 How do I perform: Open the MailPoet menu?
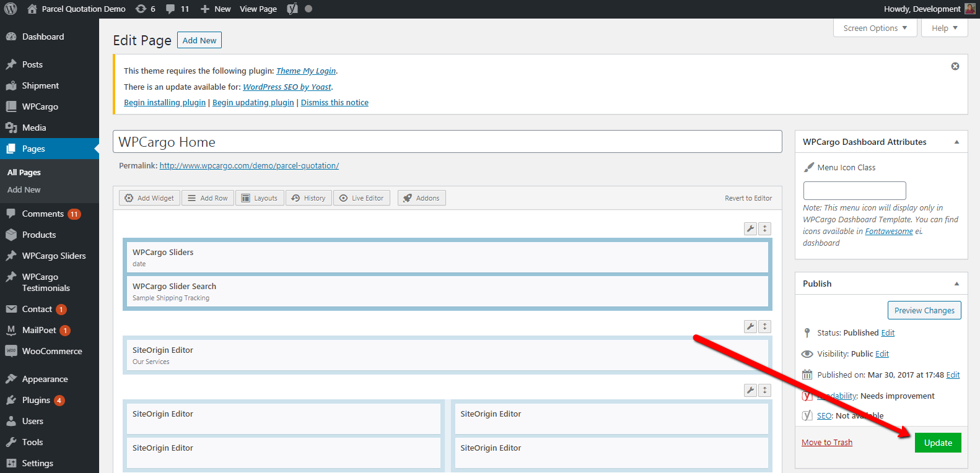pyautogui.click(x=50, y=330)
